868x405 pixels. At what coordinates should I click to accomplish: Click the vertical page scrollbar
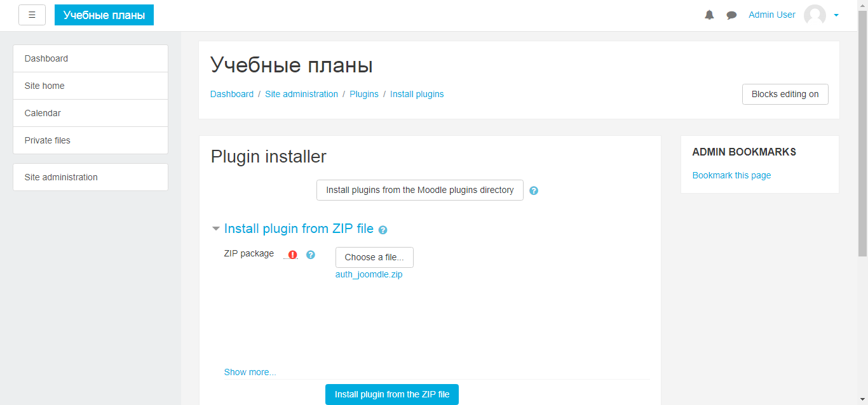[x=862, y=127]
